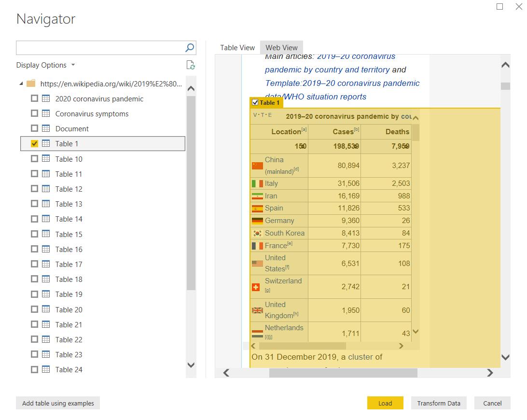Viewport: 527px width, 420px height.
Task: Click inside the navigator search field
Action: [99, 47]
